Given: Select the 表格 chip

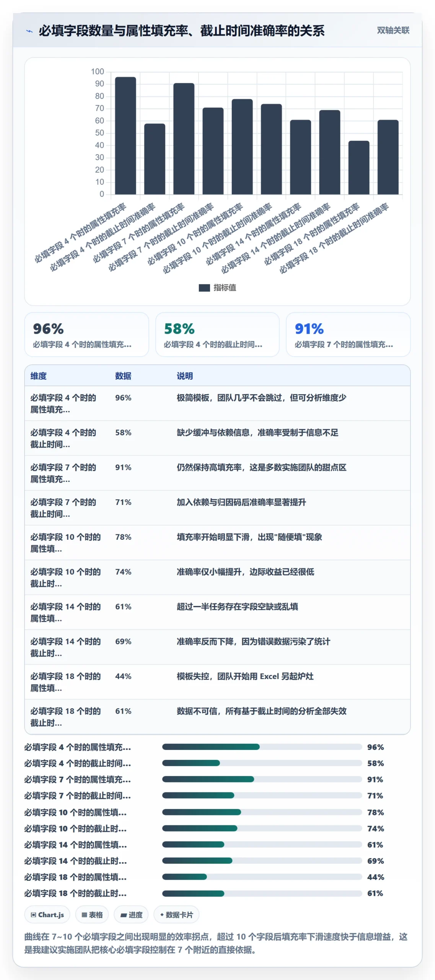Looking at the screenshot, I should [x=92, y=915].
